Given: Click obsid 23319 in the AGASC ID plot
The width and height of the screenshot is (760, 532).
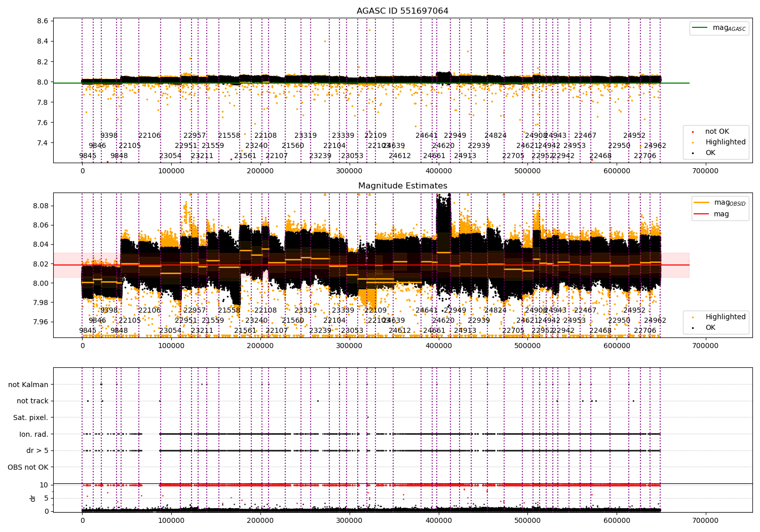Looking at the screenshot, I should [306, 136].
